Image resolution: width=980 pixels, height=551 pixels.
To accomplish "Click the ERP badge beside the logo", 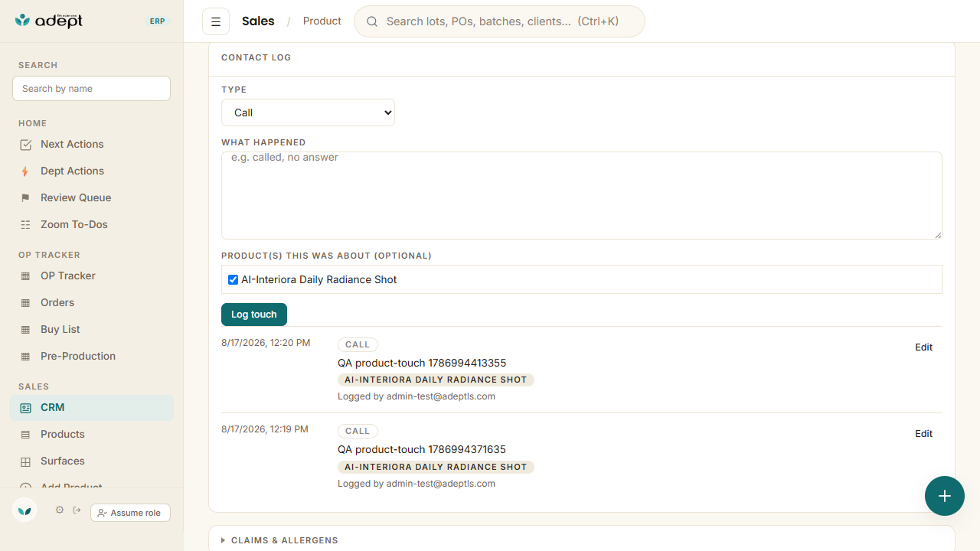I will 157,21.
